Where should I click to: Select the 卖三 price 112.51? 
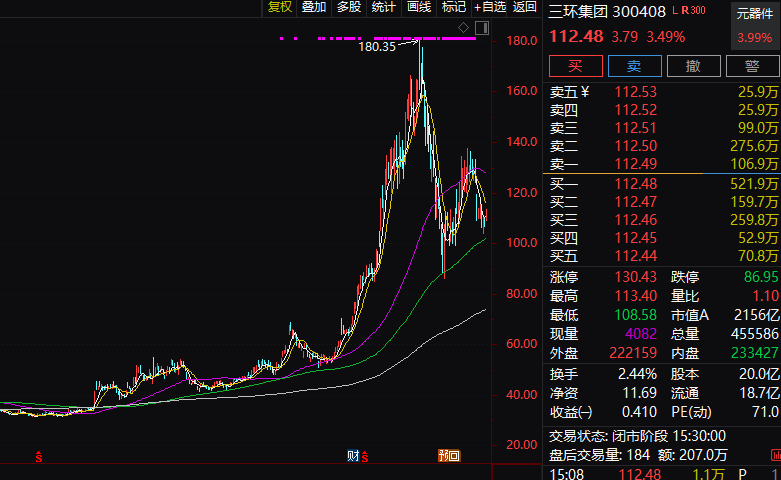[636, 128]
